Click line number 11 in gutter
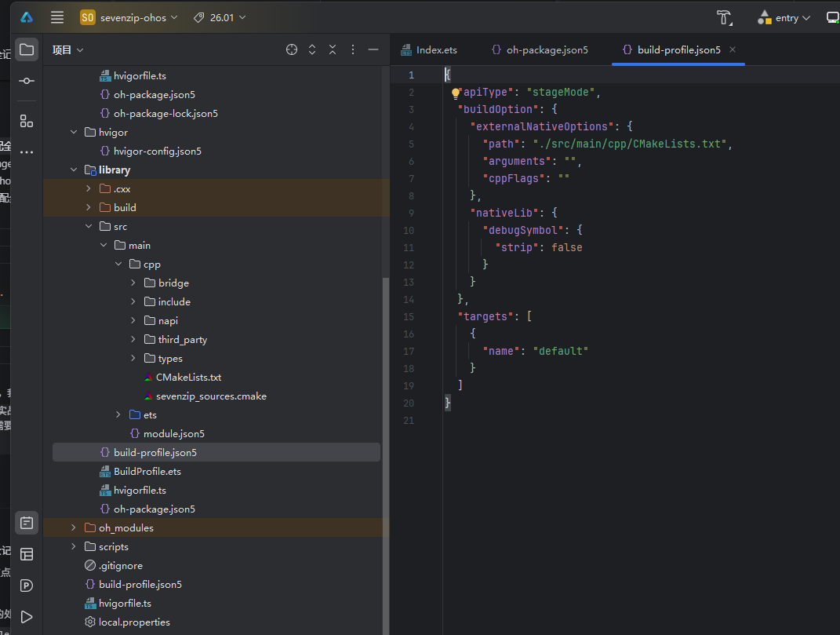 click(x=408, y=248)
